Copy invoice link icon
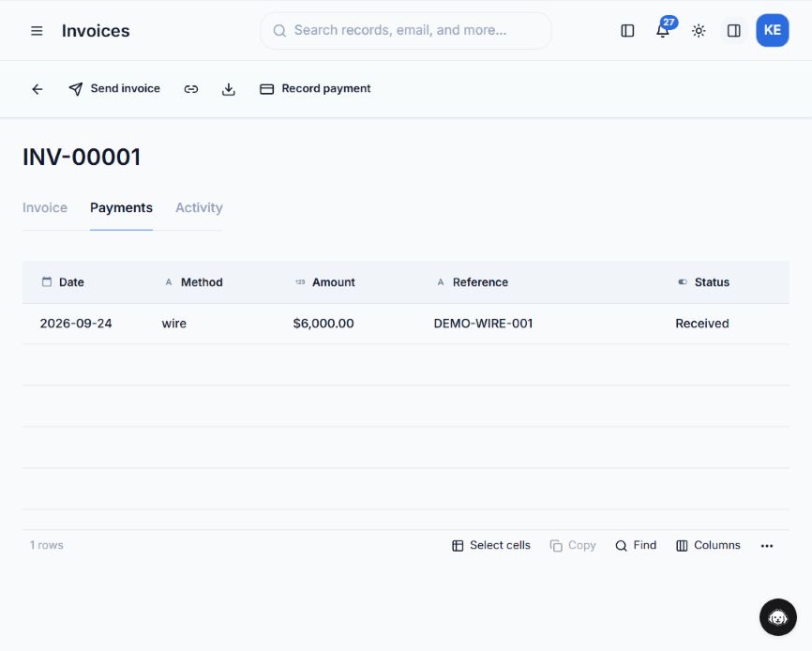 click(191, 89)
